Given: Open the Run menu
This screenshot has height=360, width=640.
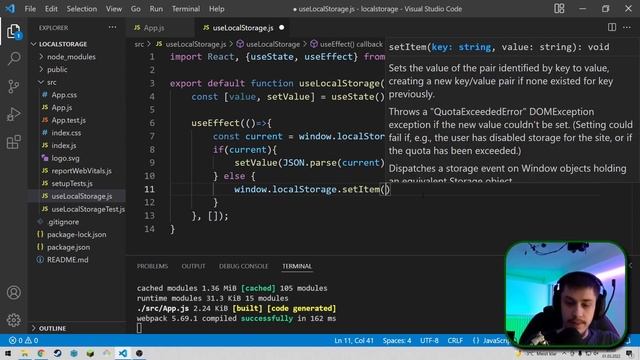Looking at the screenshot, I should tap(156, 9).
